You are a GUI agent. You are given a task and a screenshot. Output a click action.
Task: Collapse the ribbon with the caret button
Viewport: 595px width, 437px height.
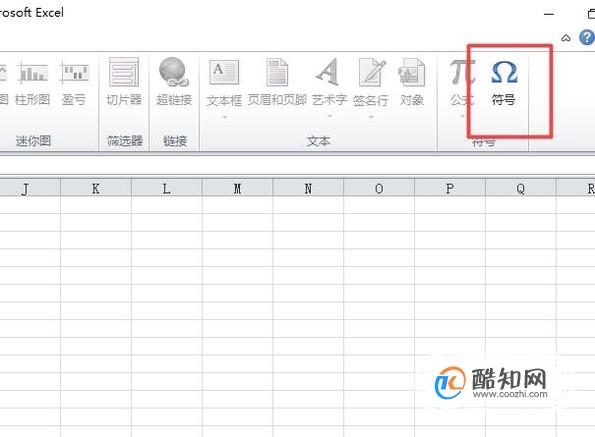point(566,38)
